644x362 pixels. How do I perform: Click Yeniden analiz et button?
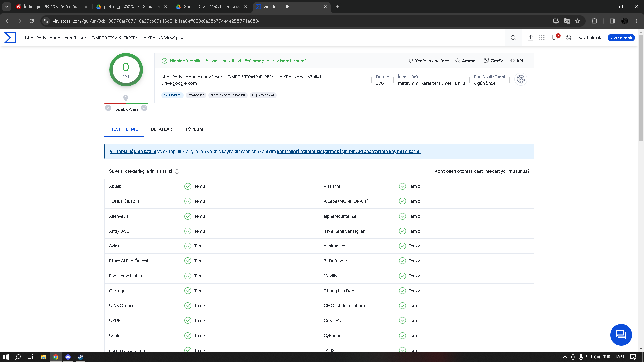coord(429,61)
